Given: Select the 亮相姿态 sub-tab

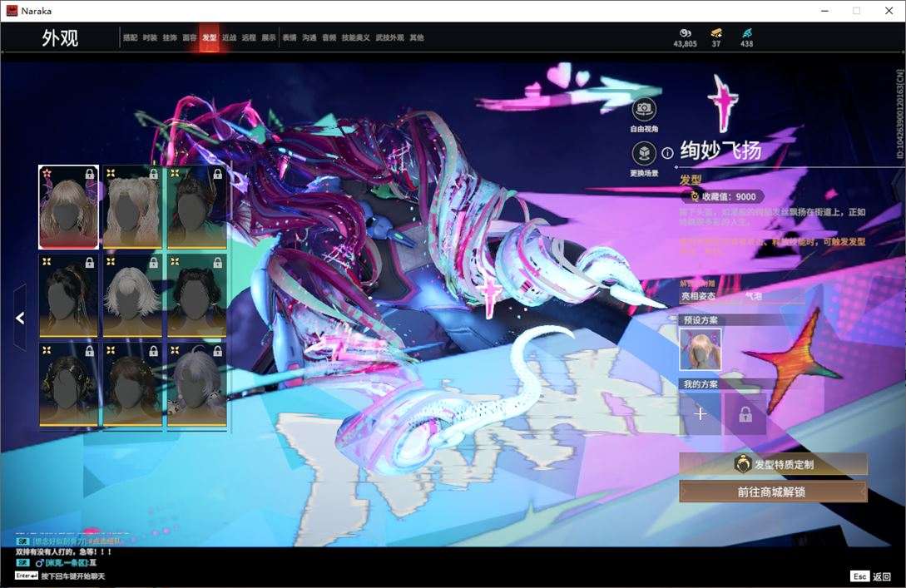Looking at the screenshot, I should pos(698,296).
